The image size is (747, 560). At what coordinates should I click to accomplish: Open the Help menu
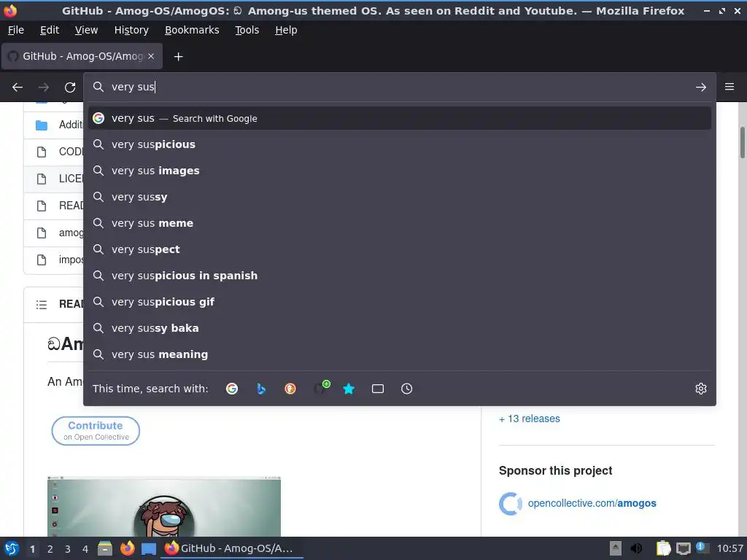click(x=286, y=30)
